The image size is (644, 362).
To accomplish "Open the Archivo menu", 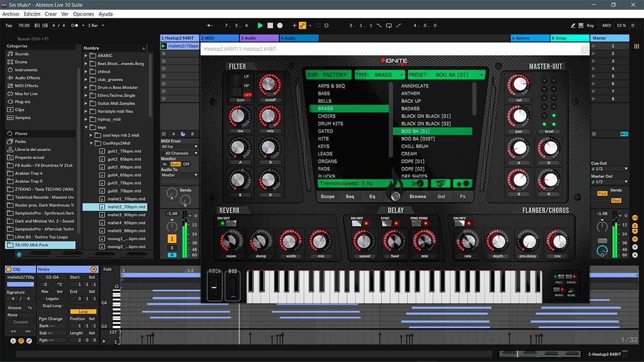I will click(11, 14).
